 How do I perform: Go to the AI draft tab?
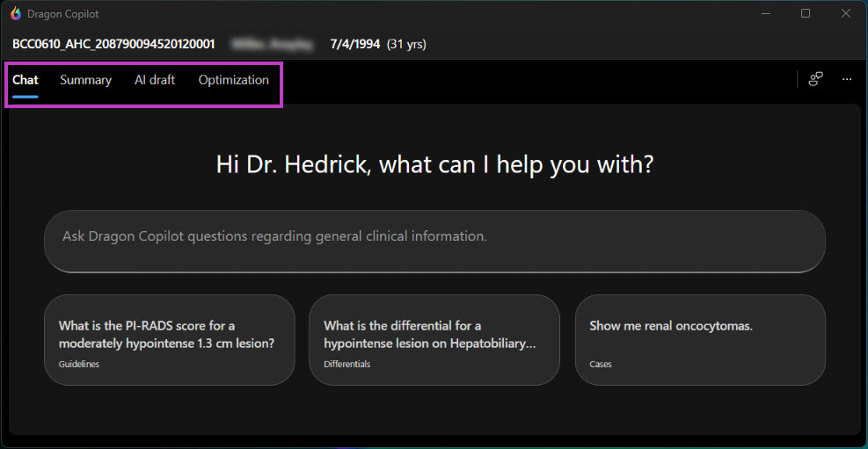155,80
